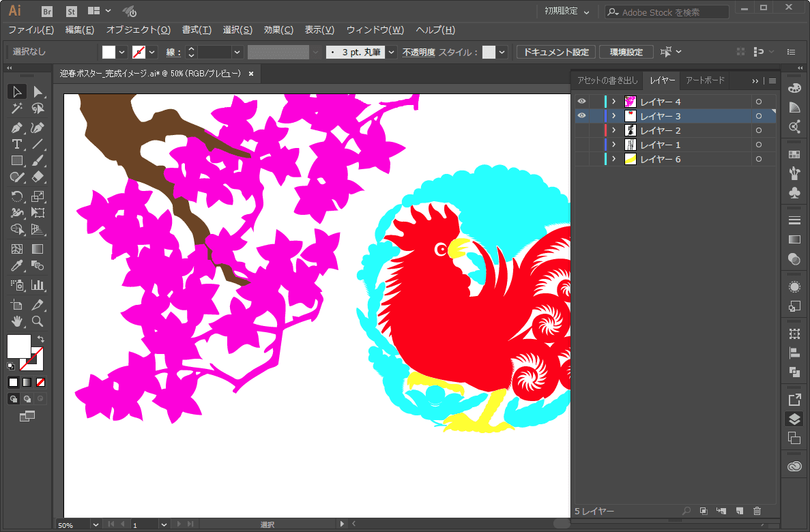Select the Line Segment tool

(x=38, y=144)
